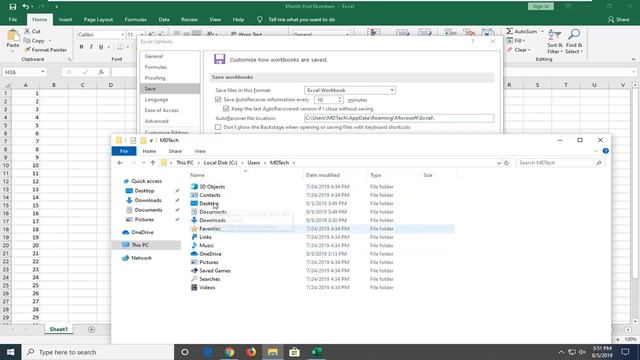Open the Share tab in File Explorer
Viewport: 640px width, 360px height.
[175, 151]
